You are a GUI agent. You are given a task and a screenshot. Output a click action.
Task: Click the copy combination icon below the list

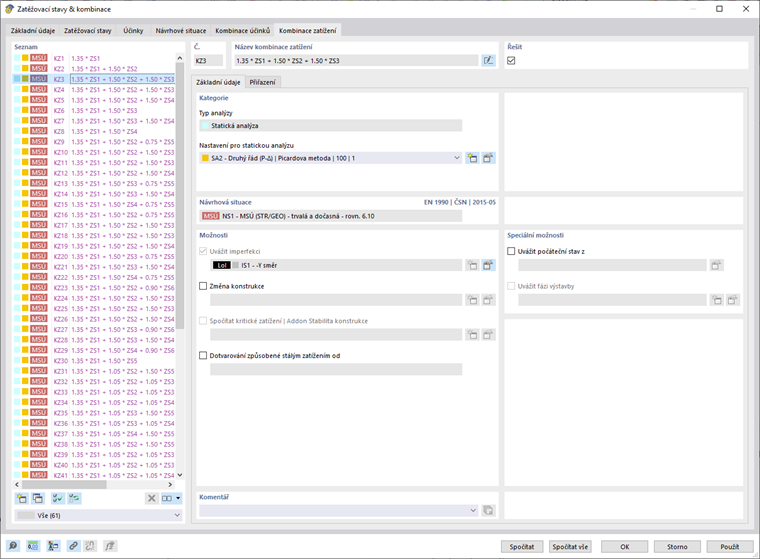pos(38,498)
